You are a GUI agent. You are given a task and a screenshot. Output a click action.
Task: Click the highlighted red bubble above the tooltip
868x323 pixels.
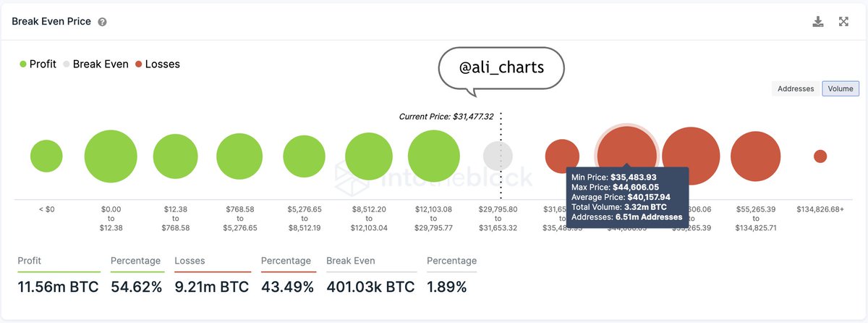[626, 148]
